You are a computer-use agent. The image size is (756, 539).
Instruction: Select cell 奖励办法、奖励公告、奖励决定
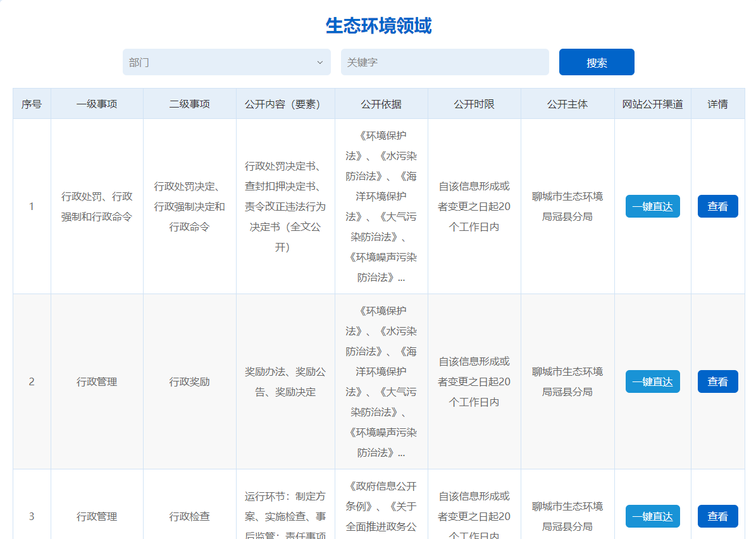[x=285, y=381]
